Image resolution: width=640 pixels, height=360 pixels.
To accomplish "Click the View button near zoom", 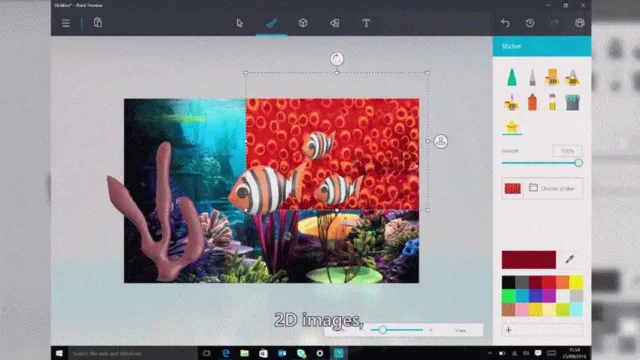I will coord(460,330).
